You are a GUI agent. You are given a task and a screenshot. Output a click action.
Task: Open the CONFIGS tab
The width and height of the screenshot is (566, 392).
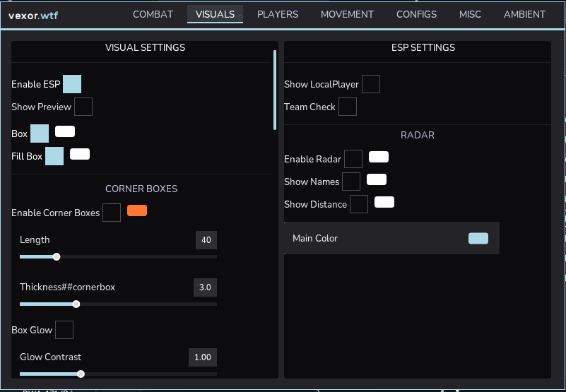[x=417, y=14]
